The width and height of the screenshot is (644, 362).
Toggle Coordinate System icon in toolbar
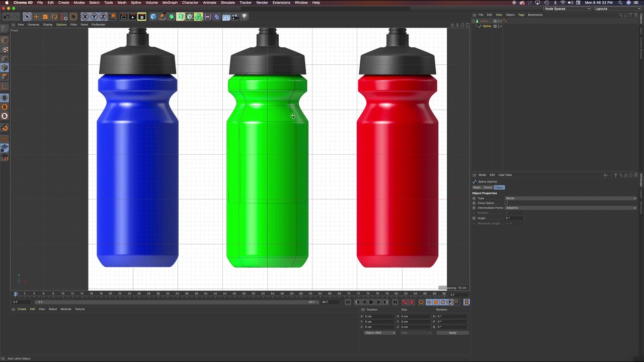[113, 17]
